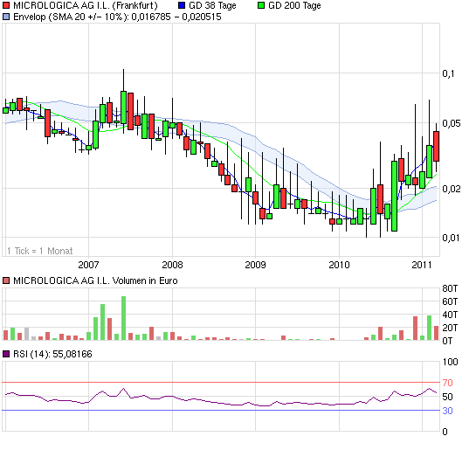Screen dimensions: 476x450
Task: Click the last red candlestick in 2011
Action: tap(436, 146)
